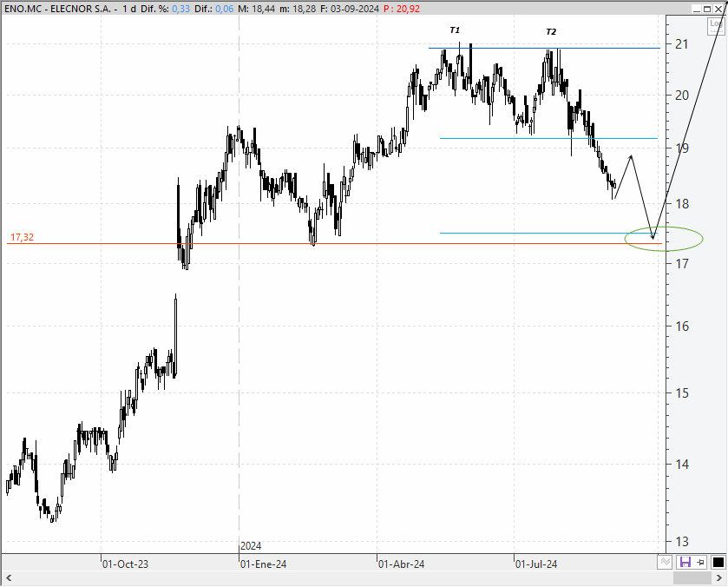This screenshot has height=587, width=728.
Task: Click the m: 18,28 header value
Action: 298,9
